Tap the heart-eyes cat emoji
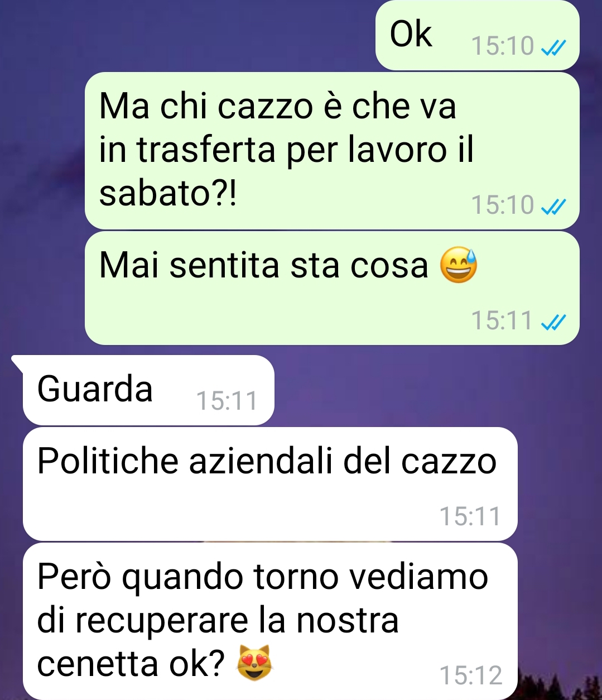This screenshot has width=602, height=700. tap(256, 663)
